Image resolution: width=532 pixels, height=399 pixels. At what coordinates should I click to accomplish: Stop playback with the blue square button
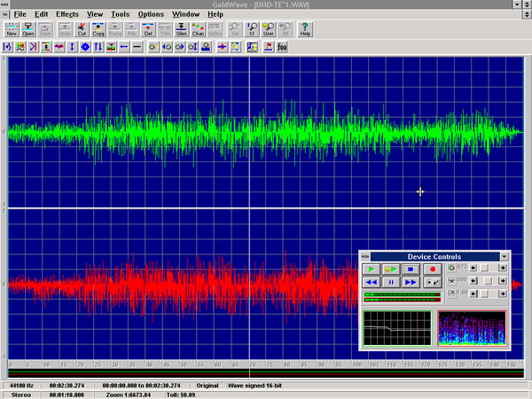click(x=411, y=269)
